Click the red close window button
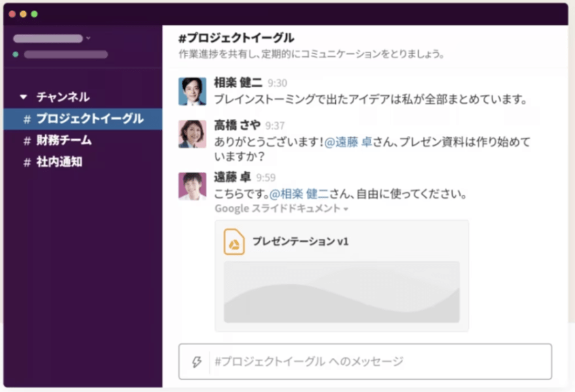The height and width of the screenshot is (392, 575). (12, 14)
